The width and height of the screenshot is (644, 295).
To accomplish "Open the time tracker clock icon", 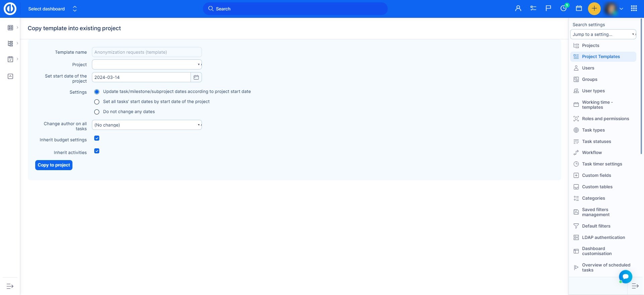I will 563,9.
